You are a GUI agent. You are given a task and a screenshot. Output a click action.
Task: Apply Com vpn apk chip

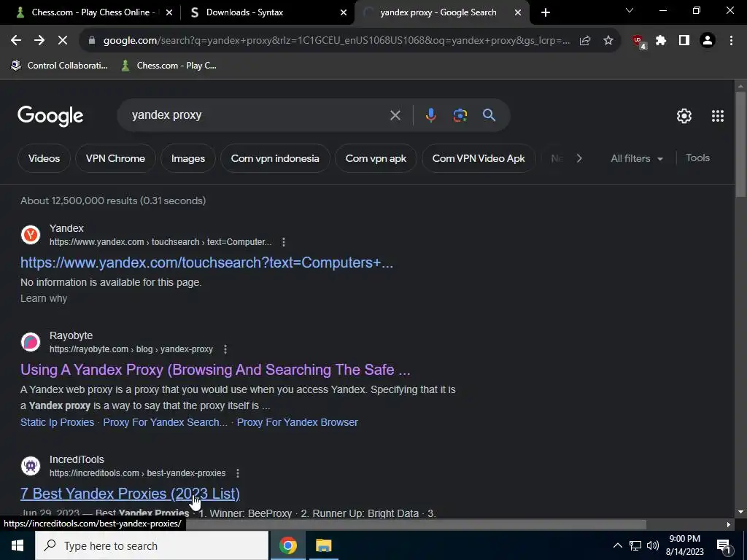[x=376, y=158]
